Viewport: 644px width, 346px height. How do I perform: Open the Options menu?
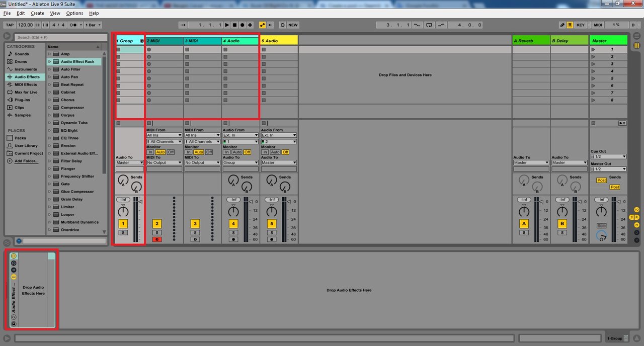[74, 13]
